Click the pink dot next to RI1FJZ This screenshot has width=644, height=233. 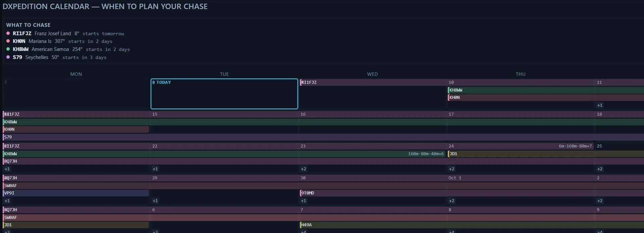click(x=8, y=33)
